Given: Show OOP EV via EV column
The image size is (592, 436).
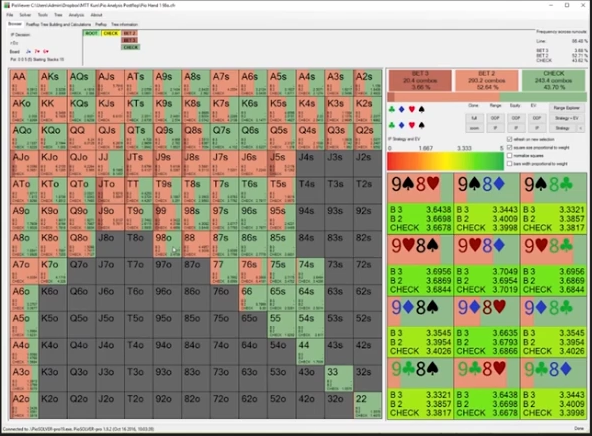Looking at the screenshot, I should [536, 118].
